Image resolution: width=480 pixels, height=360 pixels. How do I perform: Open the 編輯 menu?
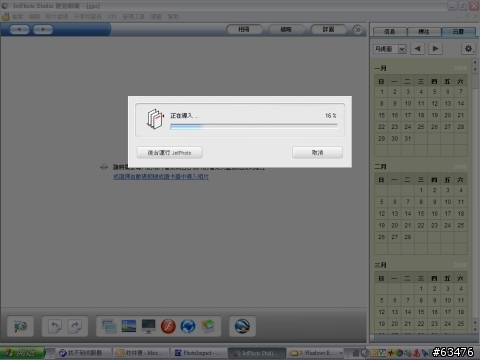(34, 17)
